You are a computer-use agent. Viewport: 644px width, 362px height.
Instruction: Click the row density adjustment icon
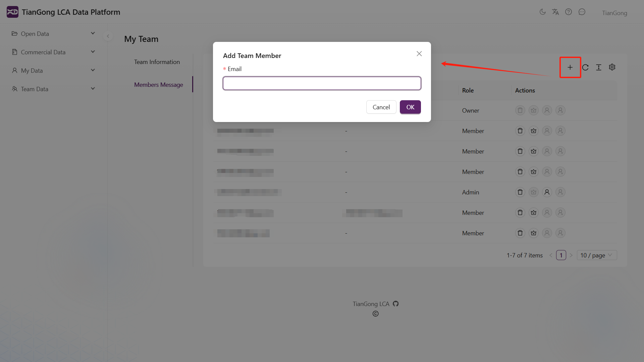598,67
